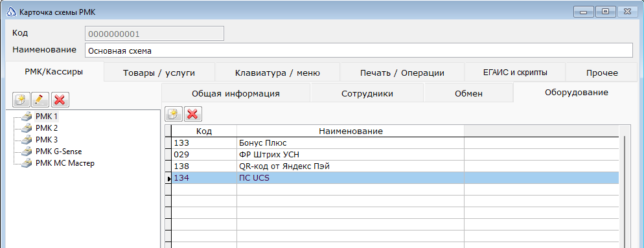Open the ЕГАИС и скрипты tab

tap(515, 73)
